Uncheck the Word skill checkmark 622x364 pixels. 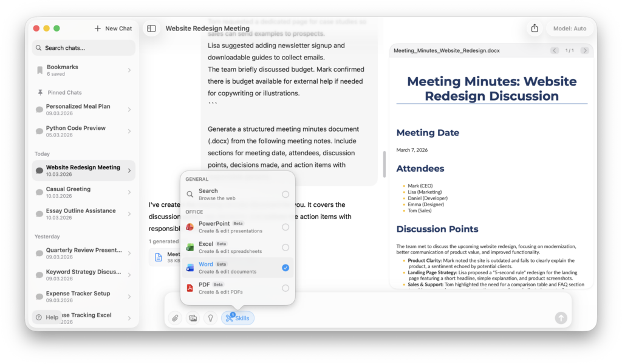[x=285, y=268]
